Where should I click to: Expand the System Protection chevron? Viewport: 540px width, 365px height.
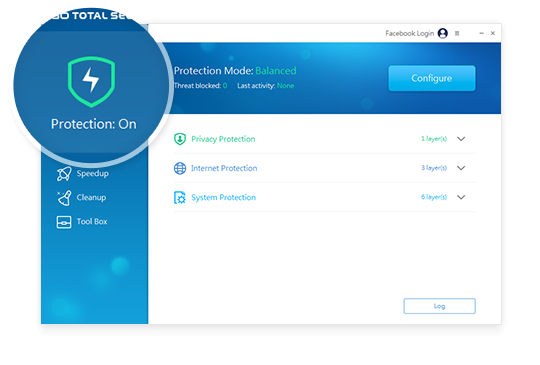pos(461,197)
